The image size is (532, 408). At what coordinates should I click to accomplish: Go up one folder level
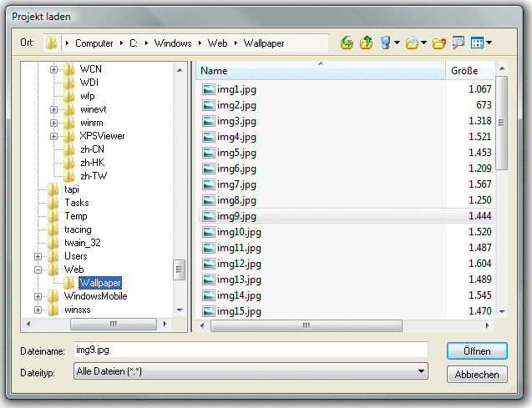coord(366,43)
